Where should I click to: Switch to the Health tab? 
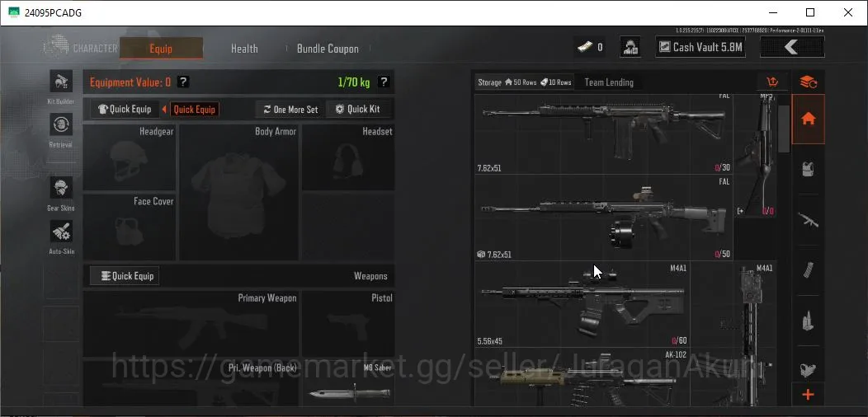244,49
